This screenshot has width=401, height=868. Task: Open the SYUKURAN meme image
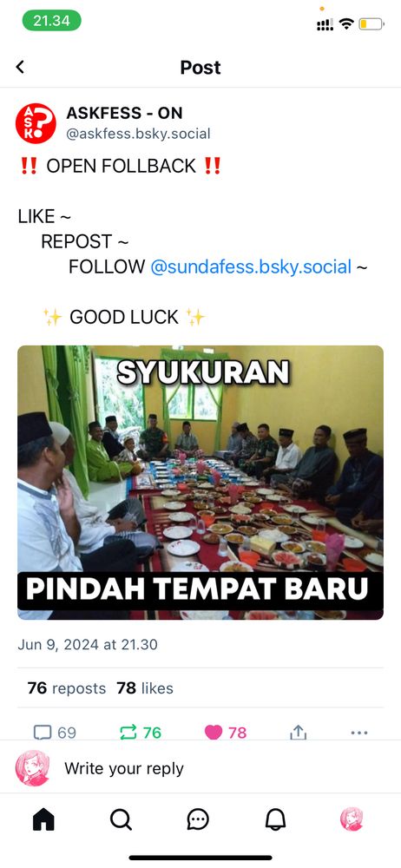coord(200,482)
